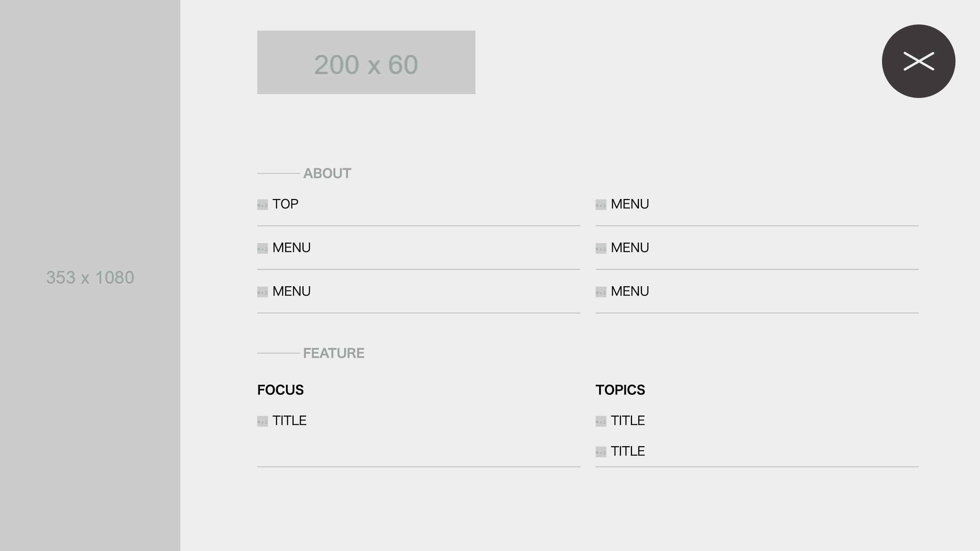Open the first TITLE link under TOPICS
980x551 pixels.
[x=628, y=421]
